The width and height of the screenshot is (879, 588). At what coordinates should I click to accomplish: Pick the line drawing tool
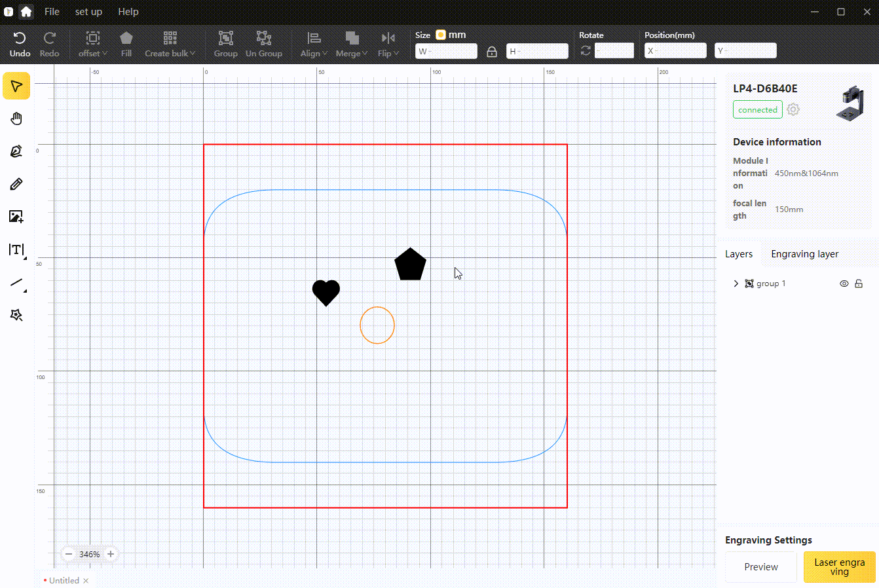(x=16, y=283)
